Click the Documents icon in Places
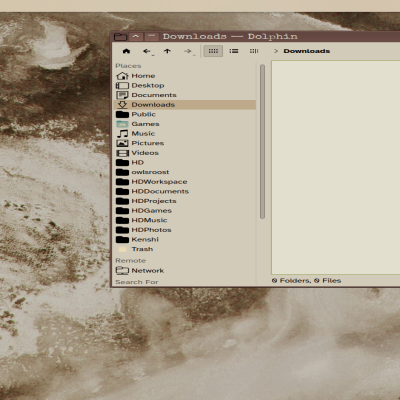 tap(122, 95)
